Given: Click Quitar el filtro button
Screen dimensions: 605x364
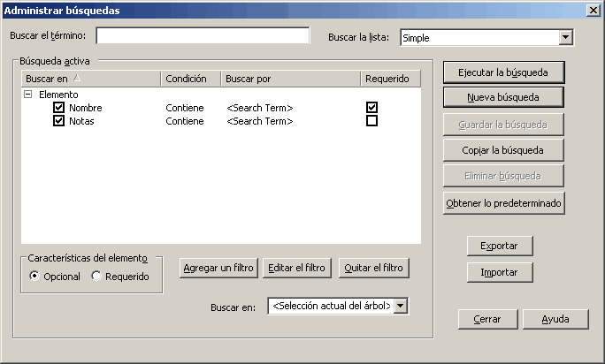Looking at the screenshot, I should tap(373, 268).
